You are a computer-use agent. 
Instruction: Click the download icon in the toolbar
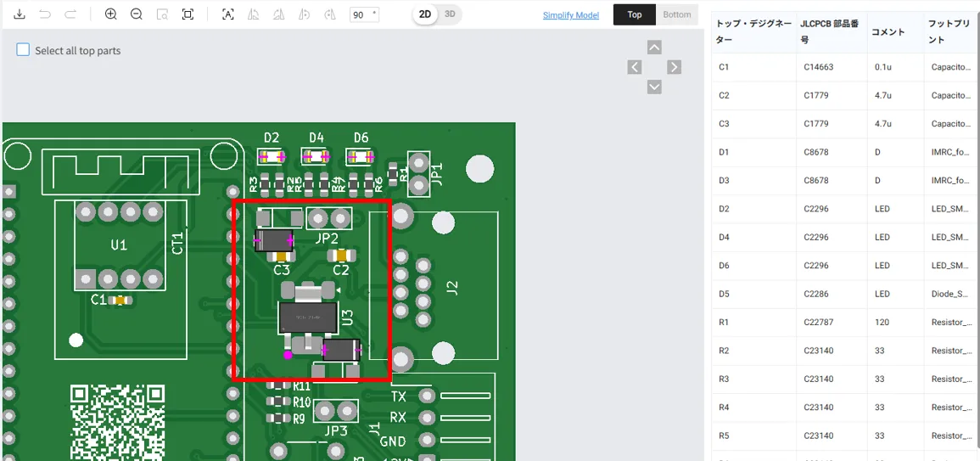pos(20,14)
